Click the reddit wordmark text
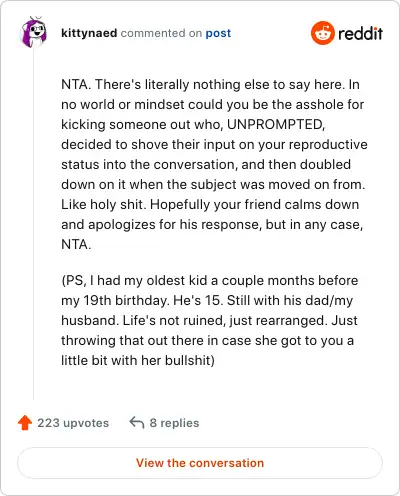The width and height of the screenshot is (400, 496). 360,33
